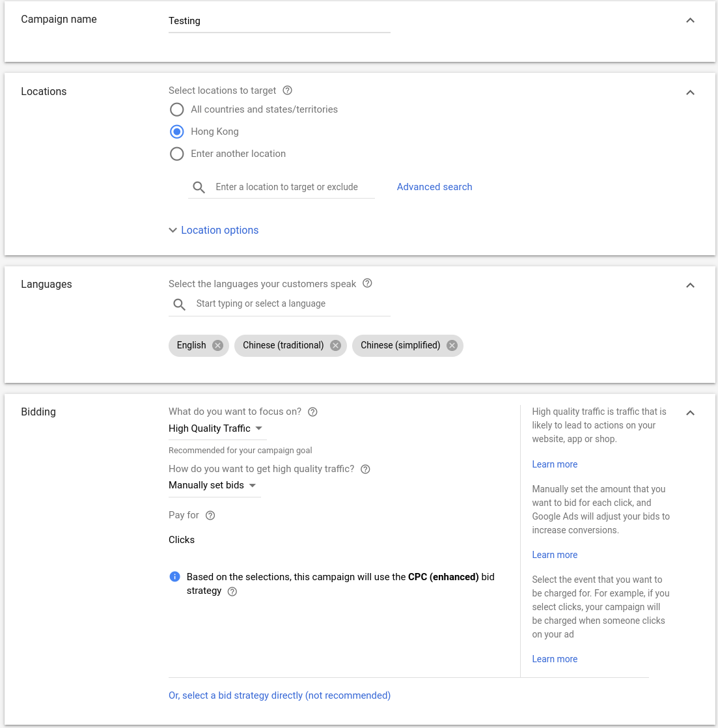Click the search magnifier in the location field
Image resolution: width=718 pixels, height=728 pixels.
199,187
